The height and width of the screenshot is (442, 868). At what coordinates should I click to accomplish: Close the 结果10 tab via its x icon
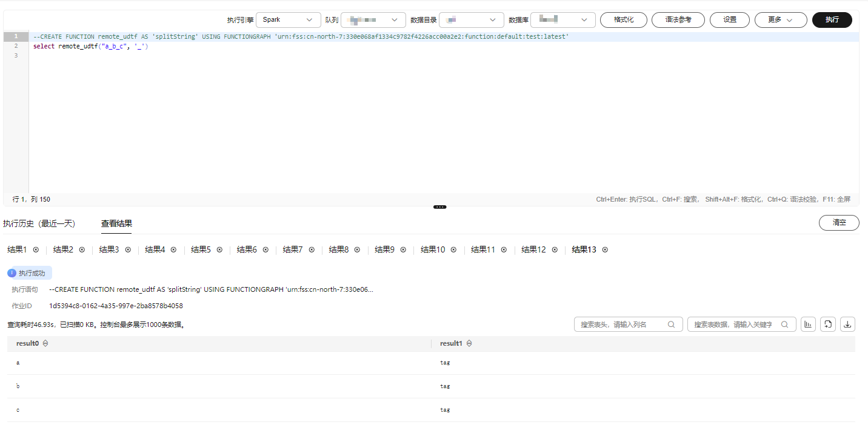(x=453, y=249)
